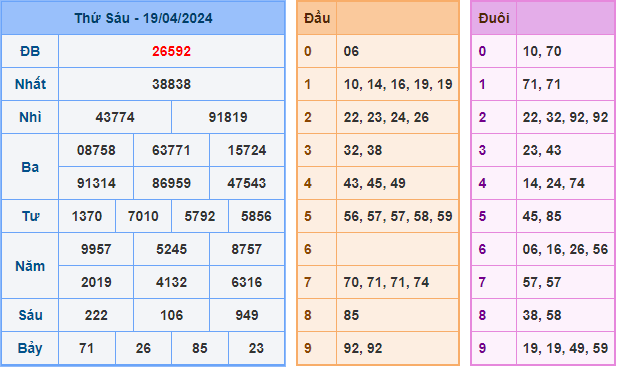The height and width of the screenshot is (367, 617).
Task: Select the special prize number 26592
Action: point(172,51)
